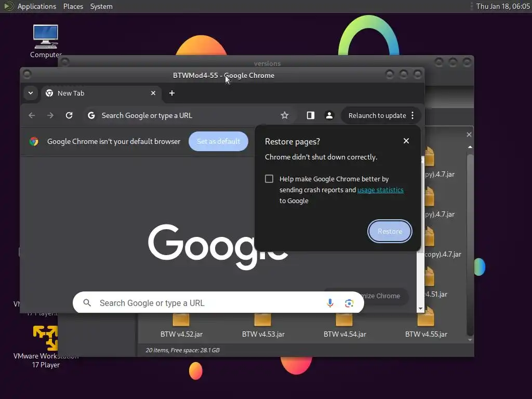This screenshot has width=532, height=399.
Task: Click Customize Chrome button
Action: (385, 296)
